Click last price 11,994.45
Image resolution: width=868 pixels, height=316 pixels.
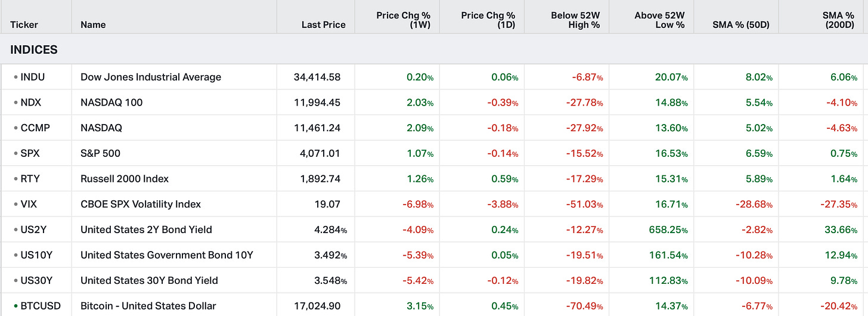click(x=318, y=103)
